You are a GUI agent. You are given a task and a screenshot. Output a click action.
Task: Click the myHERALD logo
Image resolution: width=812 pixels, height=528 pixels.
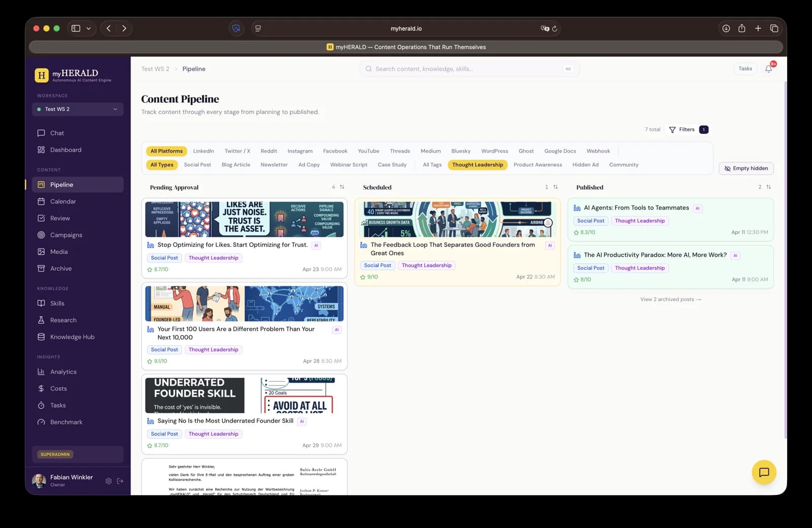point(73,75)
